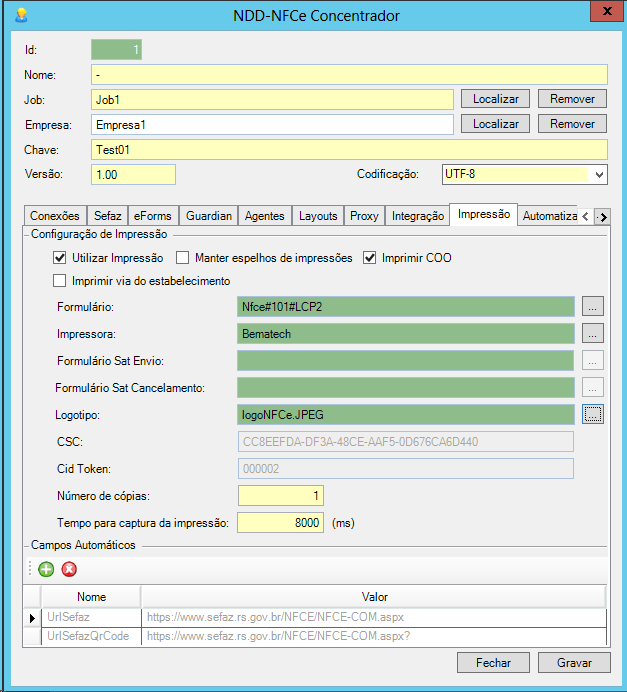
Task: Click the Gravar button
Action: 573,662
